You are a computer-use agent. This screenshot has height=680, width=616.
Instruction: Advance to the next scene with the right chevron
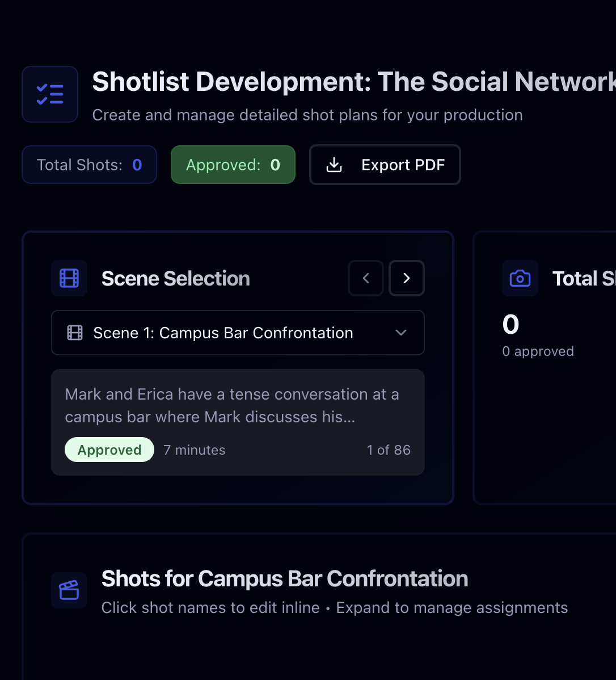(x=407, y=278)
